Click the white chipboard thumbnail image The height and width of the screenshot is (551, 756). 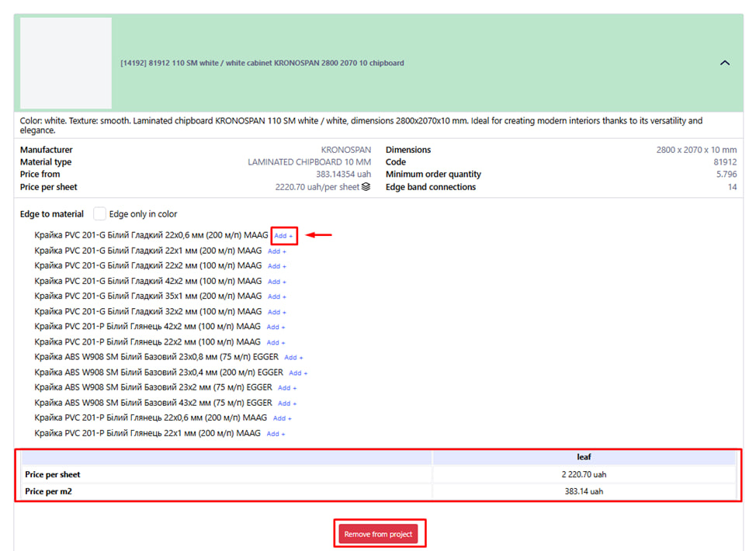66,63
